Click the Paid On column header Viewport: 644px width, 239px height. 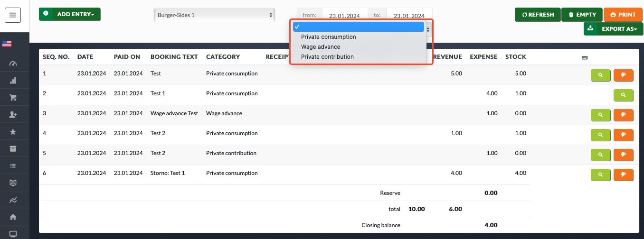[127, 57]
